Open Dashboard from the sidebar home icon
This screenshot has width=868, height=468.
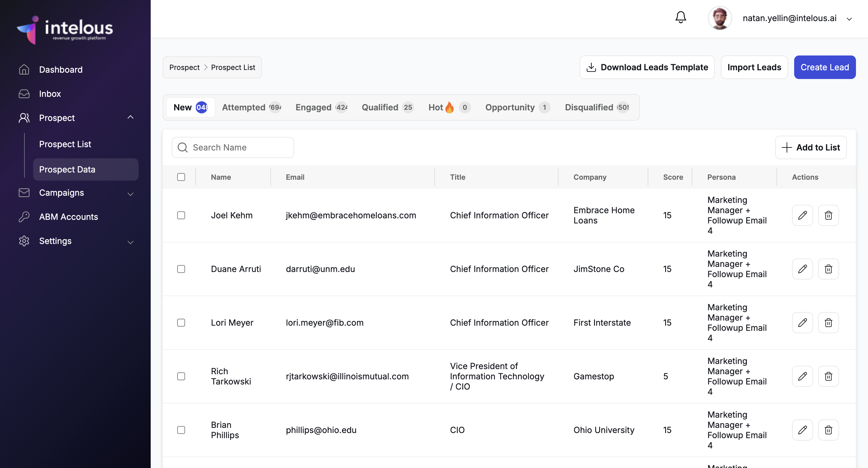click(24, 69)
